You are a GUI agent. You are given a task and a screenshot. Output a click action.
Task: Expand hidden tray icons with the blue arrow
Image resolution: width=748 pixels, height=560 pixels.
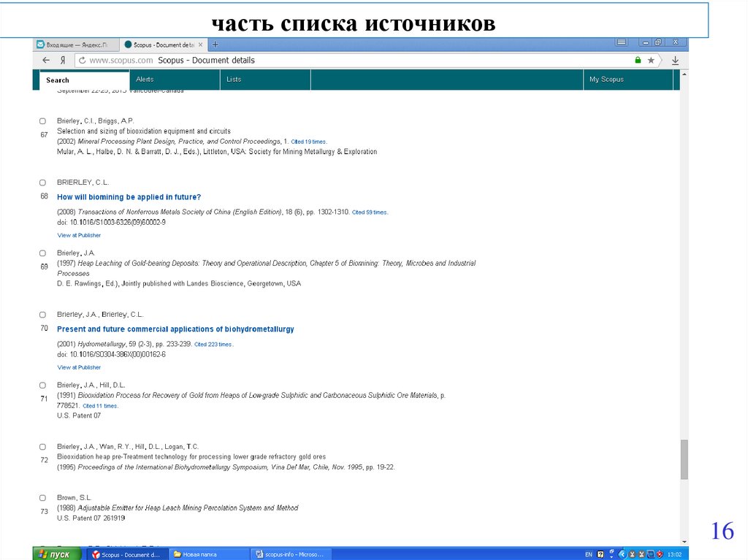[622, 554]
